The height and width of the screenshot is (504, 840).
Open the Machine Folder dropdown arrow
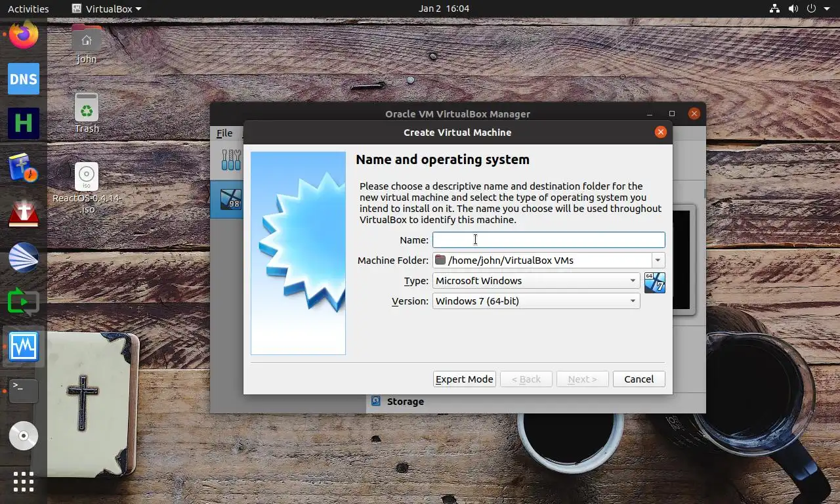(x=658, y=261)
